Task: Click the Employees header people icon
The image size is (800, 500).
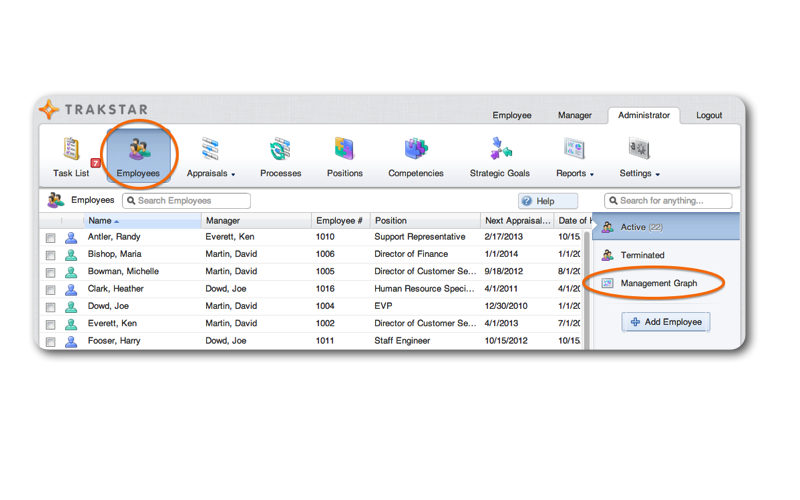Action: (56, 200)
